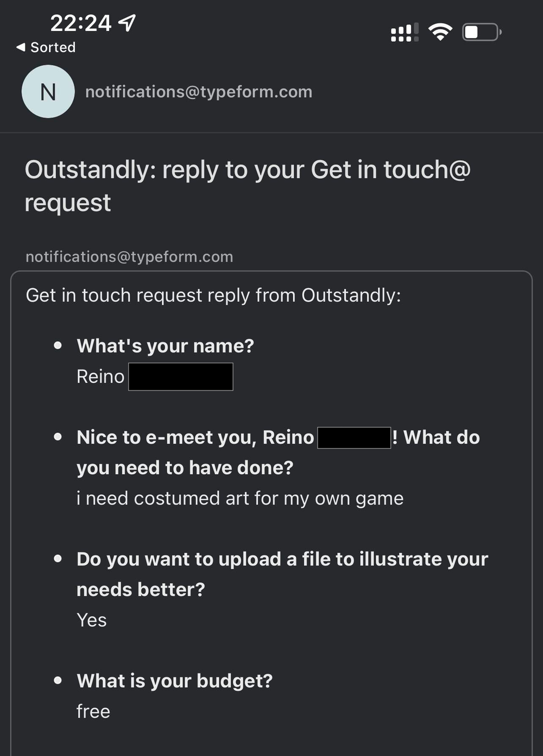Tap the "What's your name?" question
This screenshot has height=756, width=543.
pyautogui.click(x=165, y=346)
